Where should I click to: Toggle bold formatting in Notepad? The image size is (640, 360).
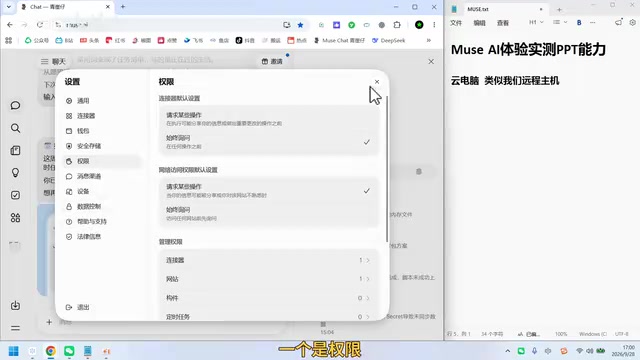579,22
